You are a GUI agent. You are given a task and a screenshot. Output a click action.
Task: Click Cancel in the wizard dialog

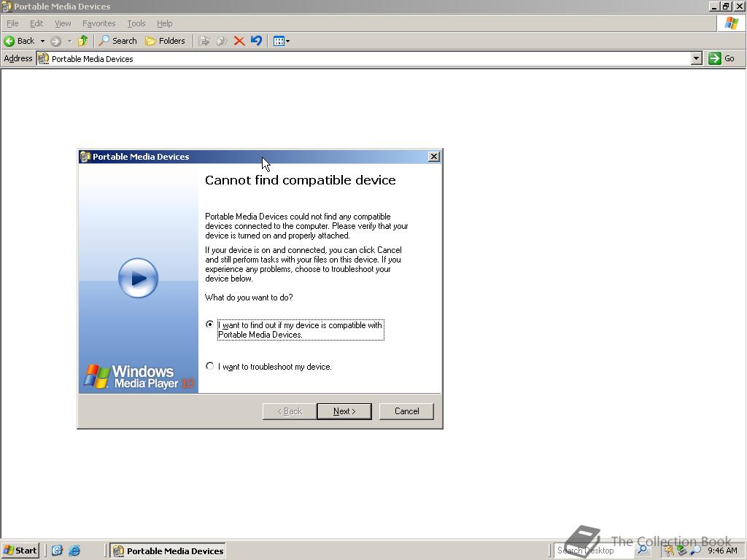(406, 411)
